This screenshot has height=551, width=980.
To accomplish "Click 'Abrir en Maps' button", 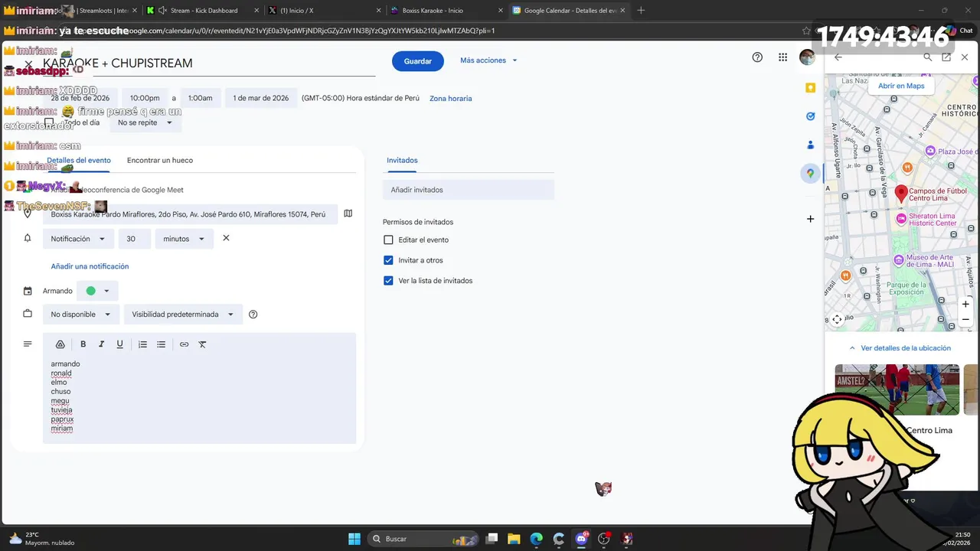I will click(x=901, y=86).
